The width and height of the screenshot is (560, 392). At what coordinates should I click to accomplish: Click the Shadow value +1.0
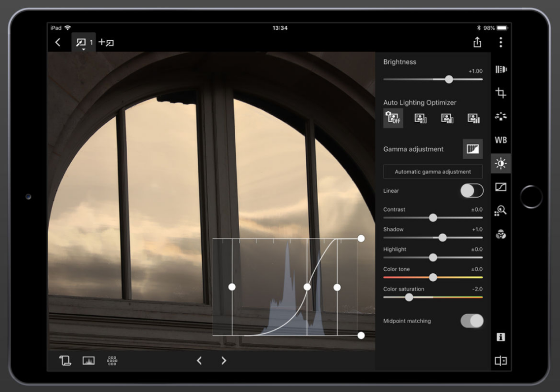[x=477, y=229]
